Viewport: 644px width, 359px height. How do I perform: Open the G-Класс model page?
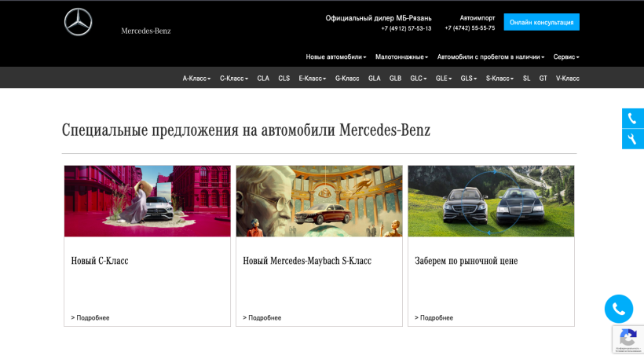coord(347,78)
